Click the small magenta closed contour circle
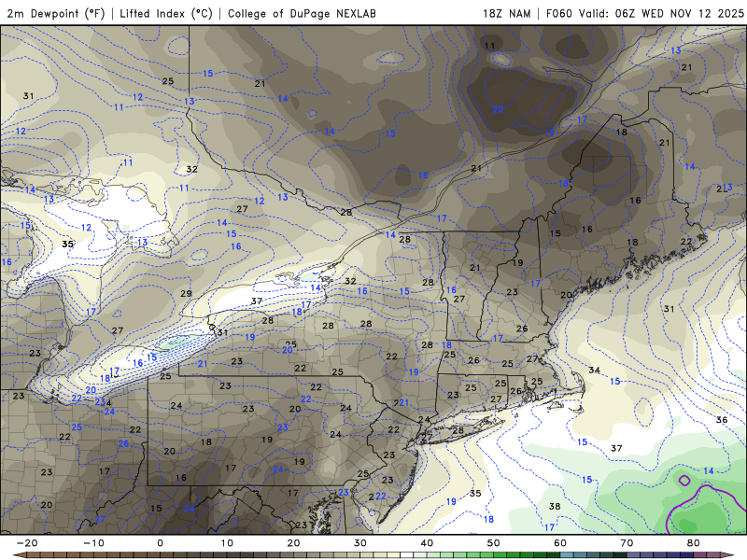This screenshot has width=747, height=560. click(684, 480)
